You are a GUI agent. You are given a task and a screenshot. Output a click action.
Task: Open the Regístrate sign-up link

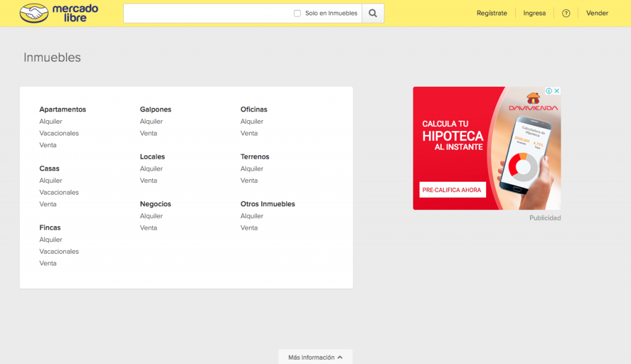click(492, 13)
